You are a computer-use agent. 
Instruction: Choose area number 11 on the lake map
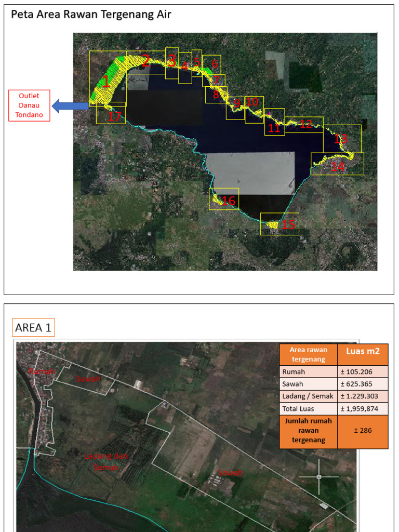click(x=274, y=128)
